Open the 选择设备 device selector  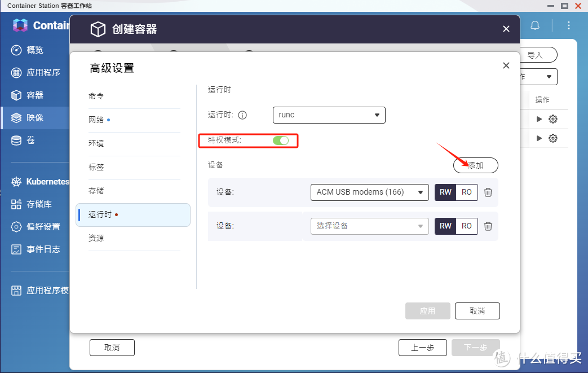tap(369, 226)
